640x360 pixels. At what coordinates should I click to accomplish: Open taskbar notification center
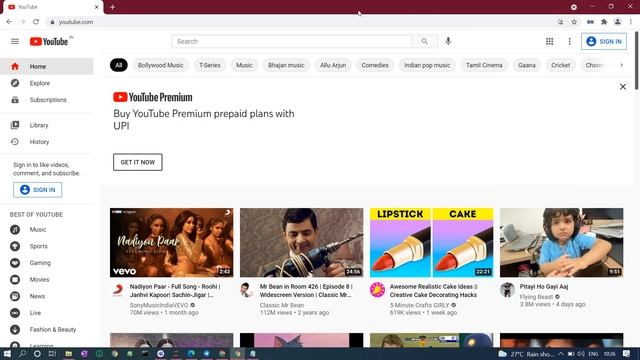(x=627, y=353)
